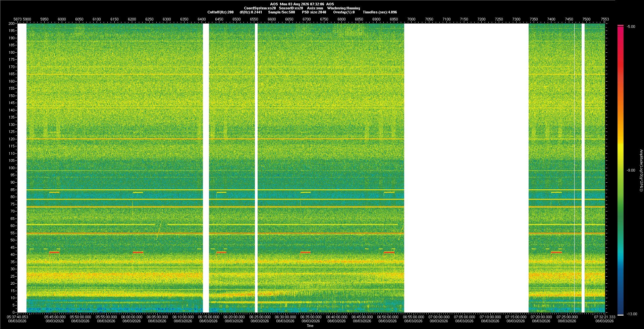
Task: Select the 'TimeRes.(sec):4.096' parameter text
Action: 380,12
